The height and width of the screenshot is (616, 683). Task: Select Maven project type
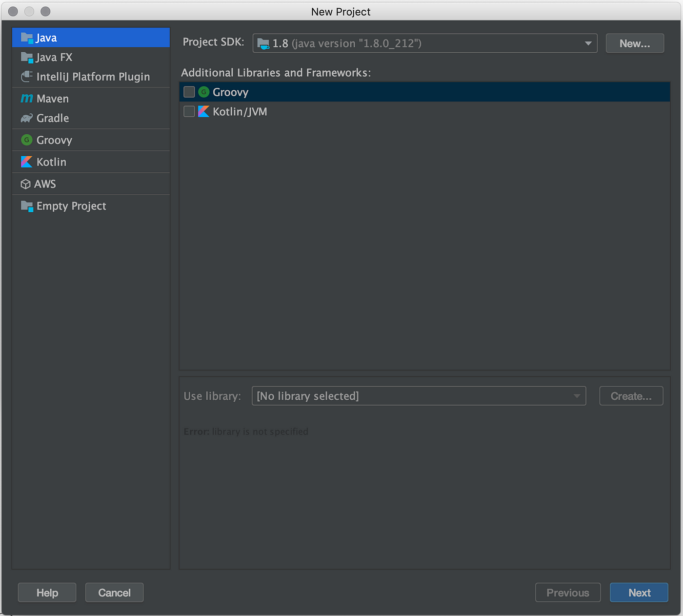pos(91,99)
